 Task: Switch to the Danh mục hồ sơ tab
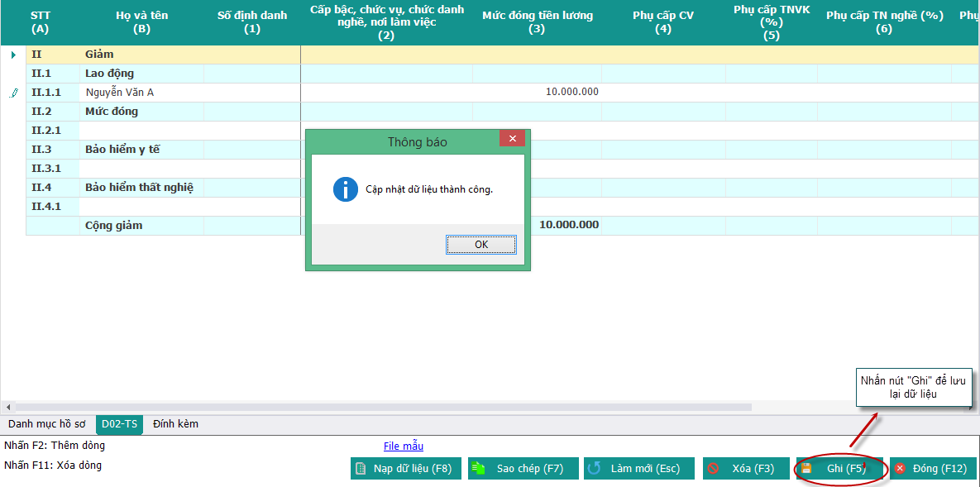[x=47, y=424]
